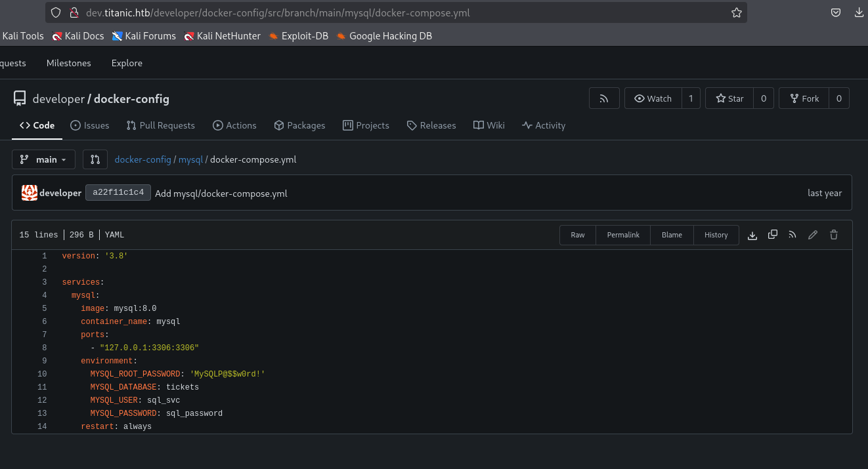Open the file History

(x=716, y=235)
